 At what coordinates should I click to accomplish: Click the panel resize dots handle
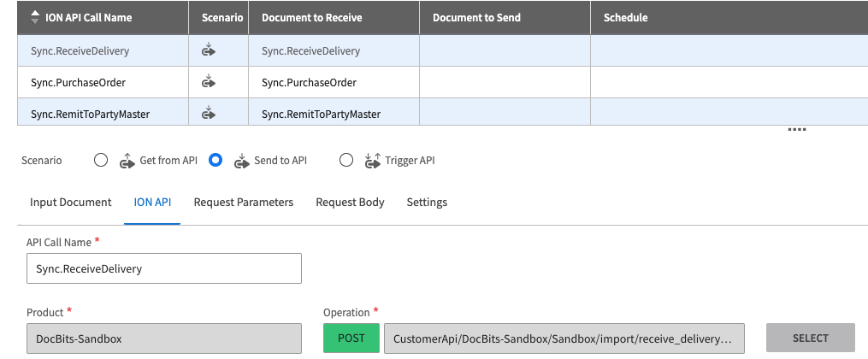[796, 130]
